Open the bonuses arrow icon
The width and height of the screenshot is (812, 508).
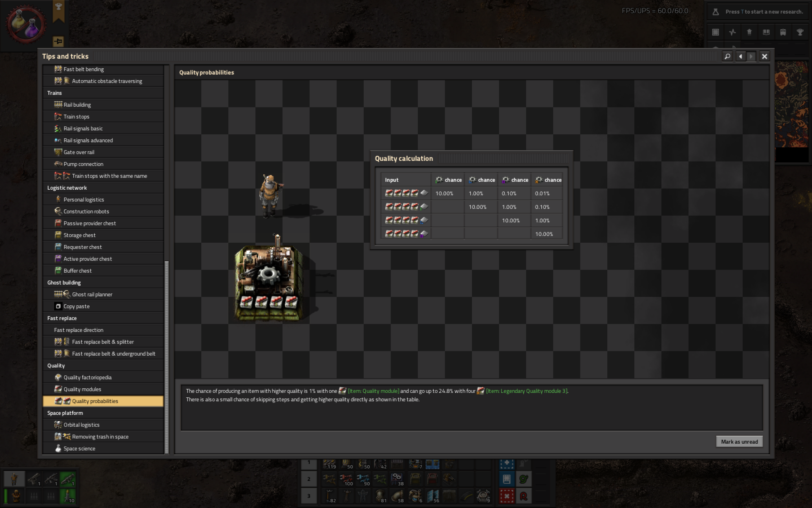click(749, 32)
